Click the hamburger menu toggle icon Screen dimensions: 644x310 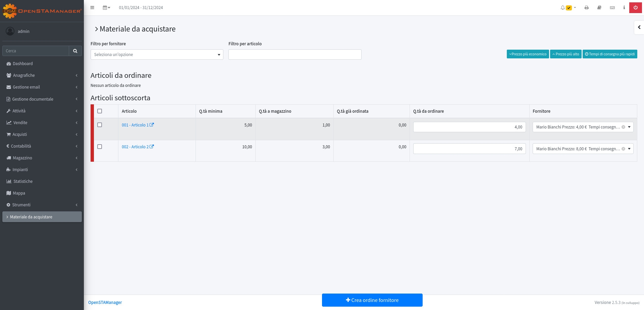92,8
